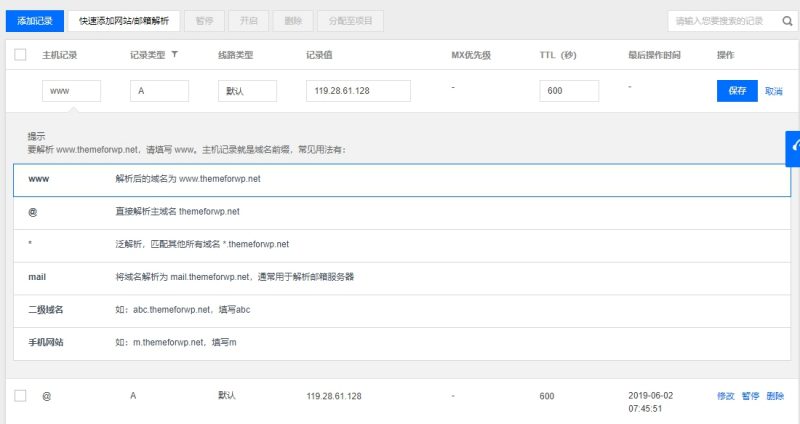Focus the record value 119.28.61.128 field
800x424 pixels.
pyautogui.click(x=358, y=91)
